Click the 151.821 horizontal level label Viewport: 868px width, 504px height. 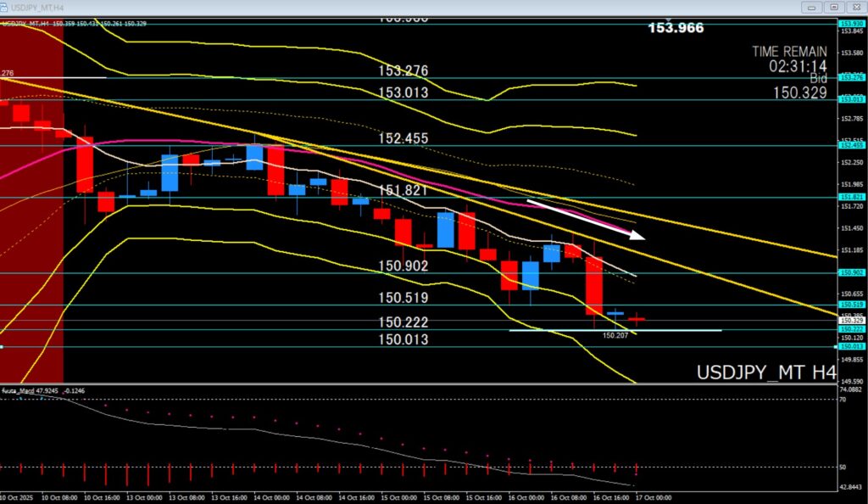coord(403,190)
